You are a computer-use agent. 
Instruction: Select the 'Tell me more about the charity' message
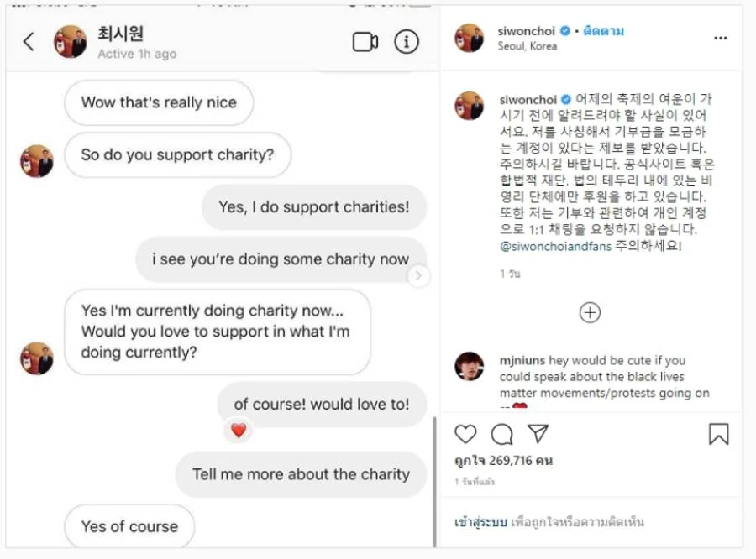click(301, 474)
